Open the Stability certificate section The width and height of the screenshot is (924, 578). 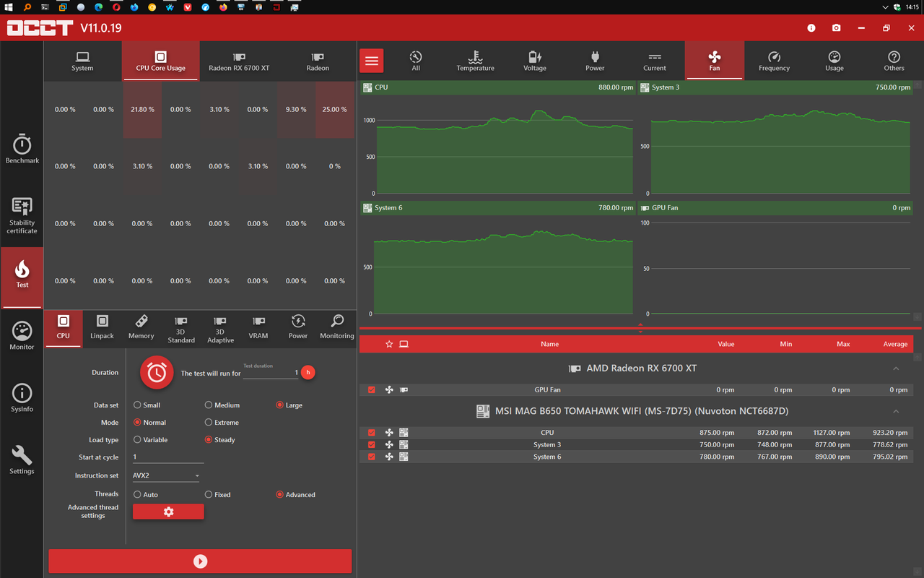pos(22,215)
